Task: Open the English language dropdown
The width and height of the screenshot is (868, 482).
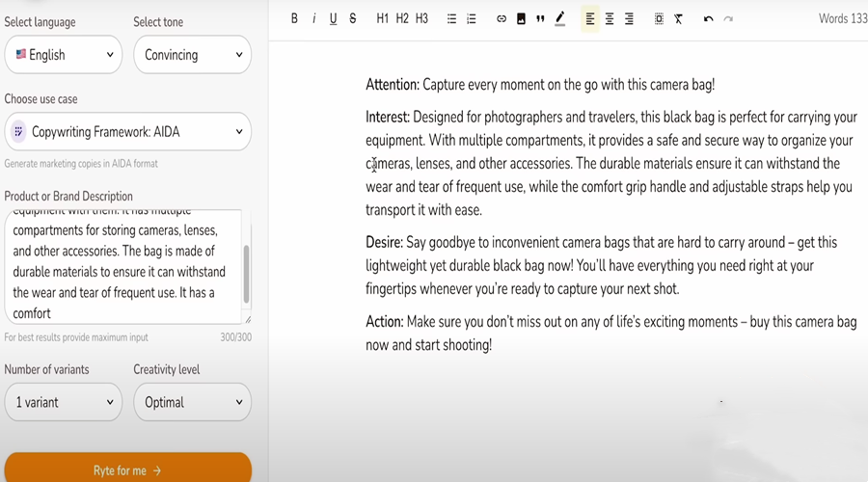Action: (64, 55)
